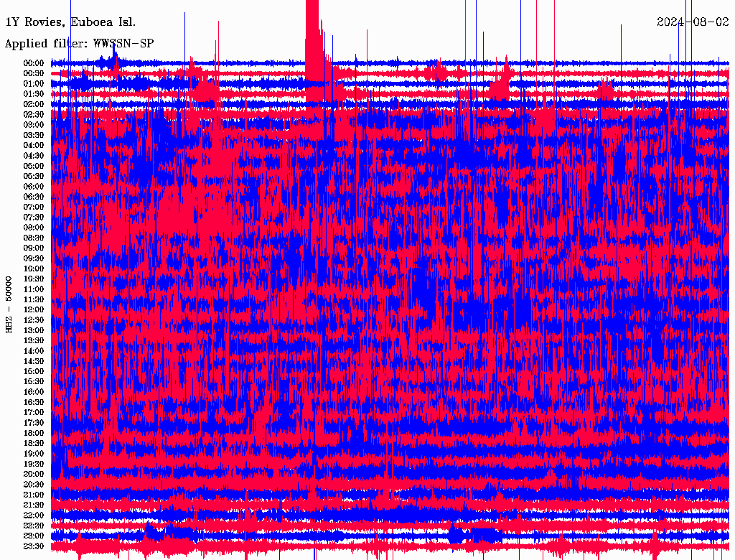Viewport: 735px width, 560px height.
Task: Select the 06:00 time label
Action: coord(34,187)
